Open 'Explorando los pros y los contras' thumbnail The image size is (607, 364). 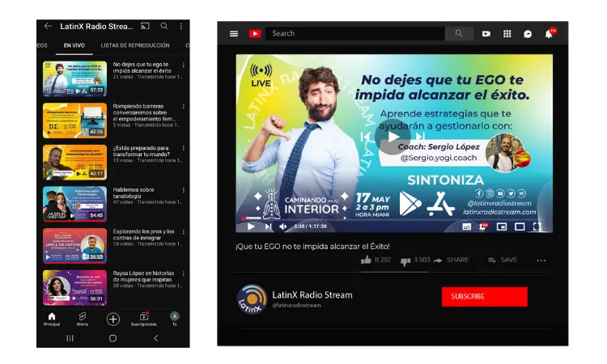point(74,246)
